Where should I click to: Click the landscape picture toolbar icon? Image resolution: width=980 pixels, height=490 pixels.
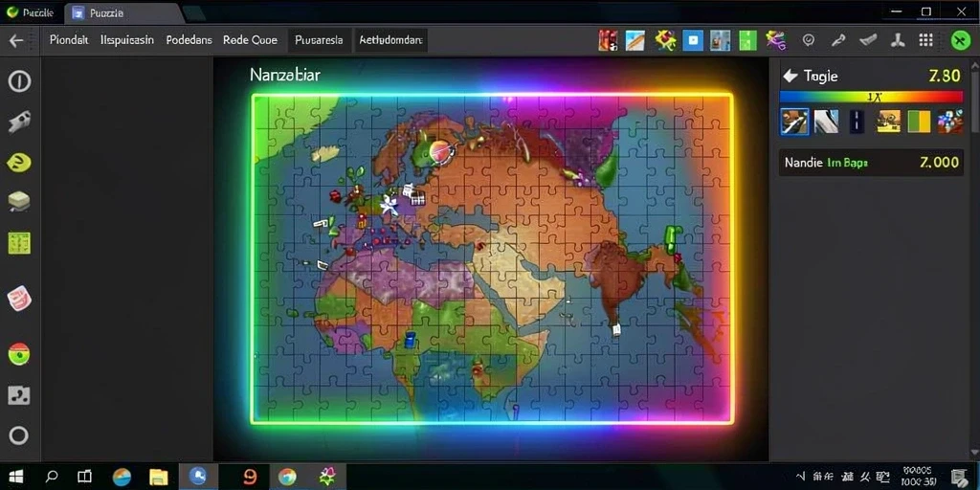pyautogui.click(x=635, y=40)
